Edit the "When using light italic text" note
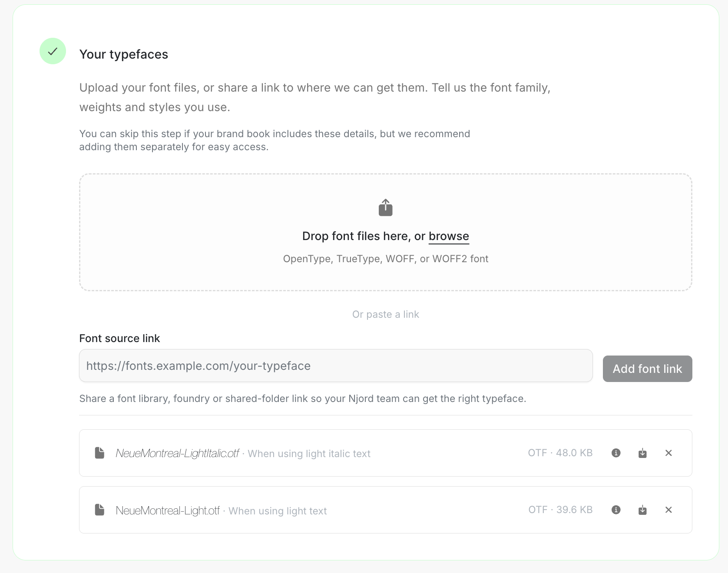The width and height of the screenshot is (728, 573). (309, 454)
